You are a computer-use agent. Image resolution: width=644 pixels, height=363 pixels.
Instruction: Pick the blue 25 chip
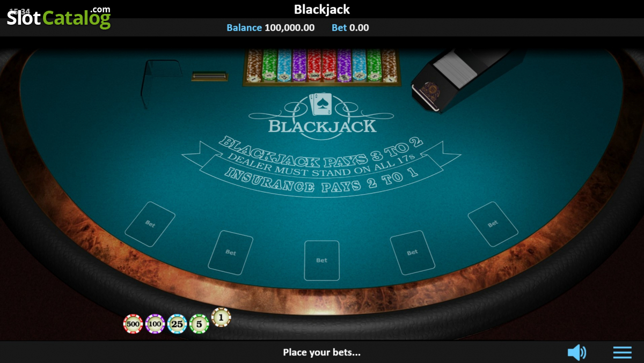177,324
